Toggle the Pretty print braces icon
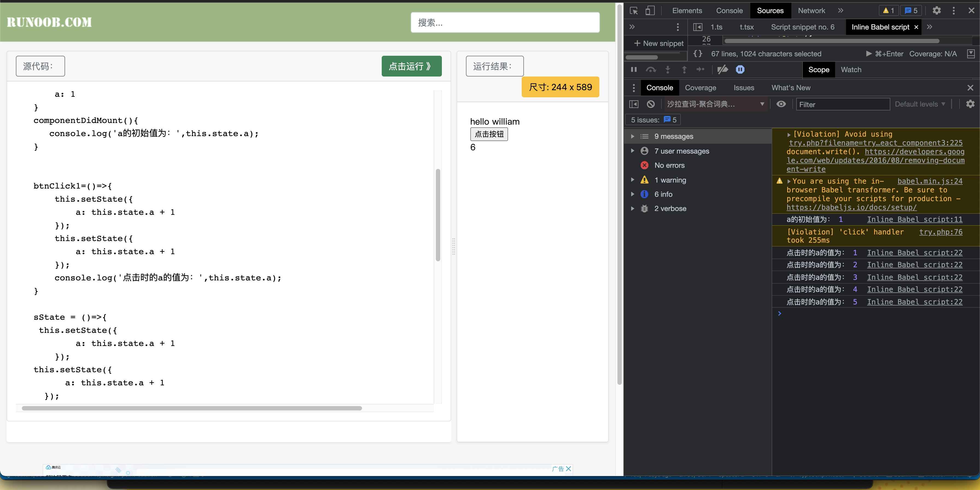Screen dimensions: 980x490 click(698, 54)
